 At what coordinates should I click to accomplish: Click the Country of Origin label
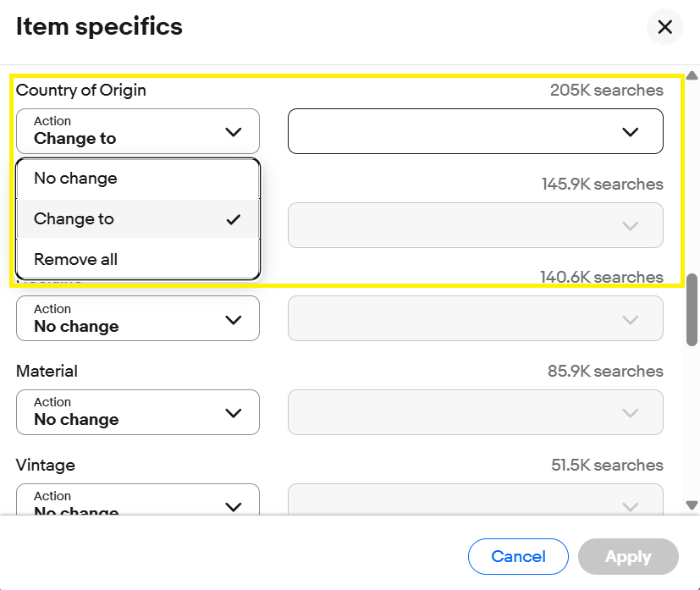81,91
